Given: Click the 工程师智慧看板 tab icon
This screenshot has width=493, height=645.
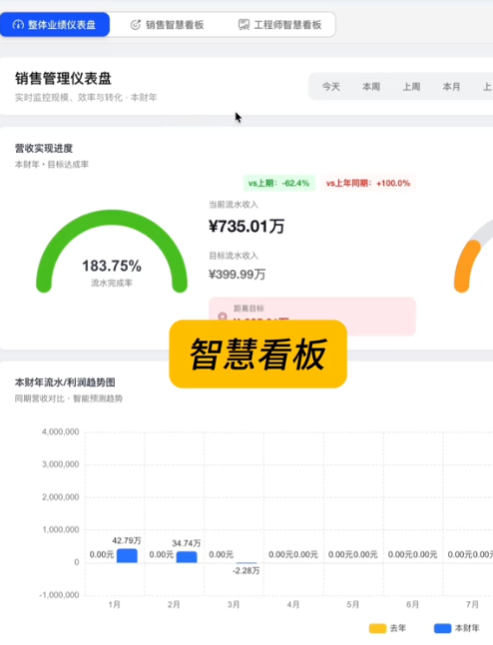Looking at the screenshot, I should (x=244, y=25).
